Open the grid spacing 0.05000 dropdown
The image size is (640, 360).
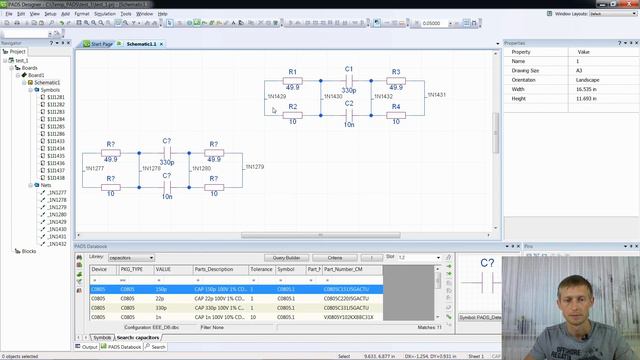(450, 24)
